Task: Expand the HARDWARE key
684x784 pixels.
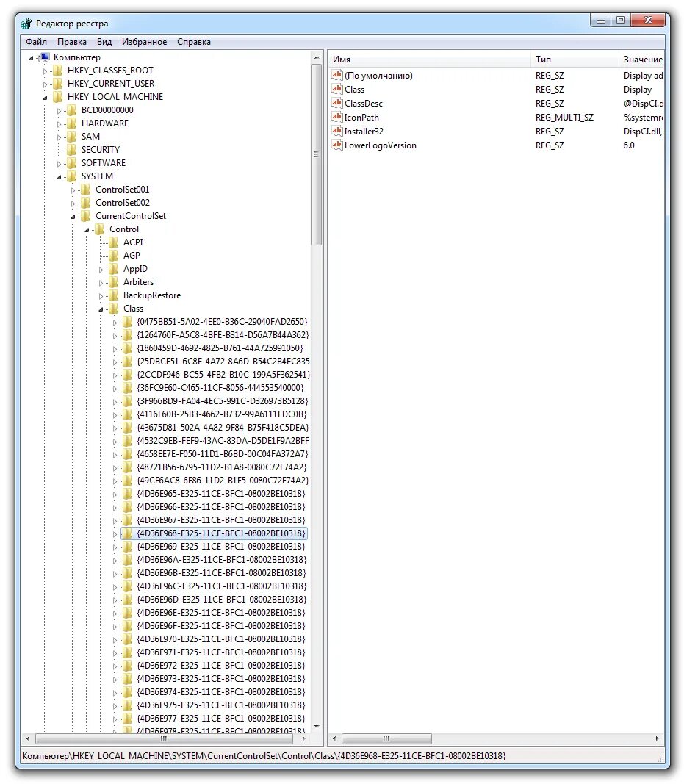Action: (x=60, y=123)
